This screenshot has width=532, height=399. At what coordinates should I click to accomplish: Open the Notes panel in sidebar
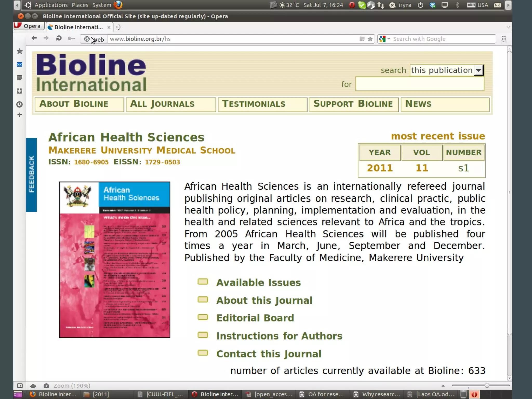[x=19, y=78]
